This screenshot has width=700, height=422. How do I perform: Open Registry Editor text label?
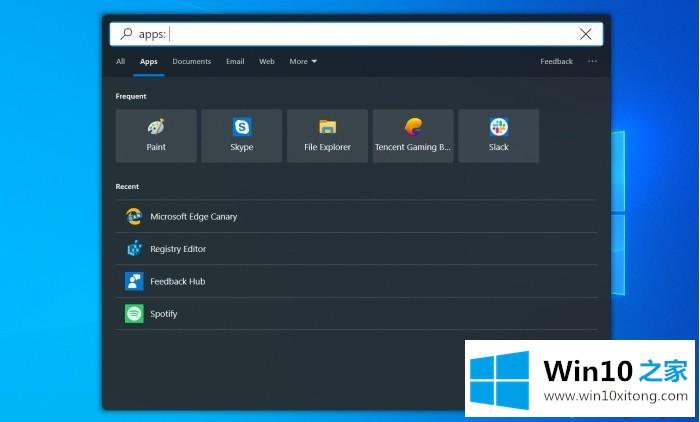(x=178, y=249)
